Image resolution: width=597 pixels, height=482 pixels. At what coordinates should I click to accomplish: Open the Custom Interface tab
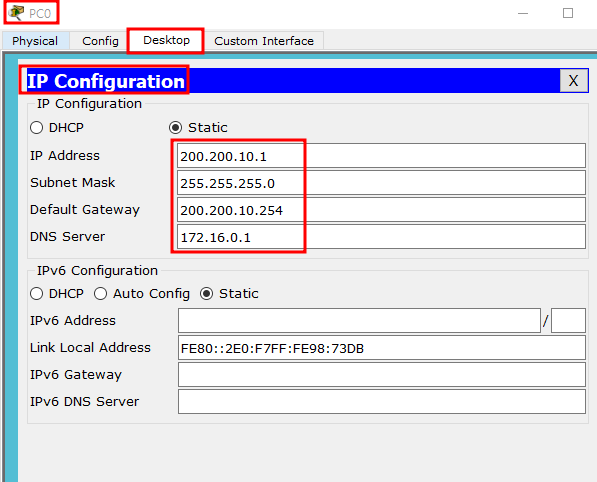(x=264, y=41)
